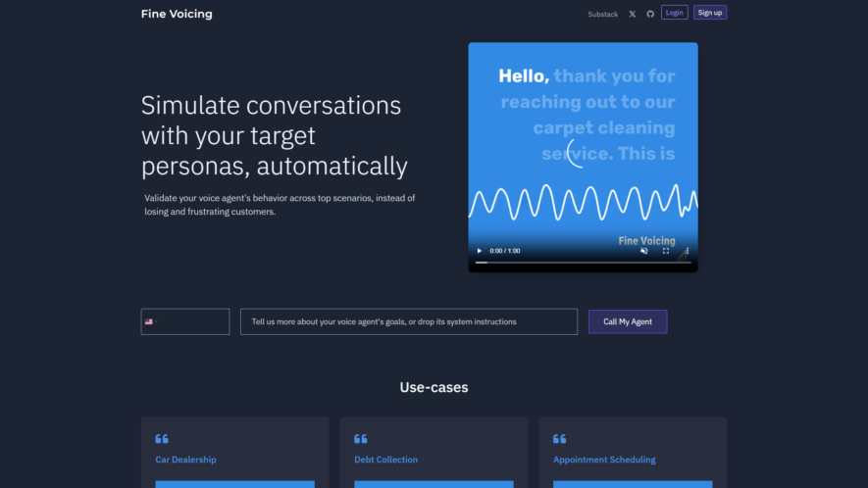868x488 pixels.
Task: Click the quote icon on Car Dealership card
Action: point(162,439)
